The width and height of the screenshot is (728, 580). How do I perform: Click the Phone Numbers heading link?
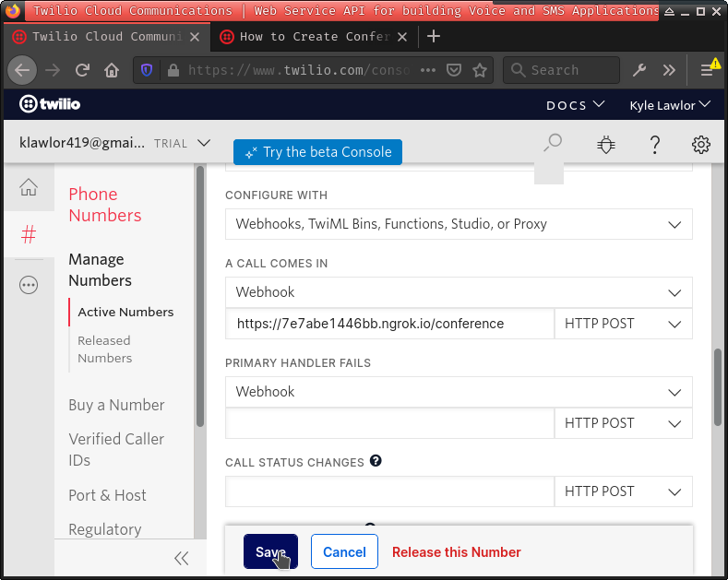(x=105, y=205)
